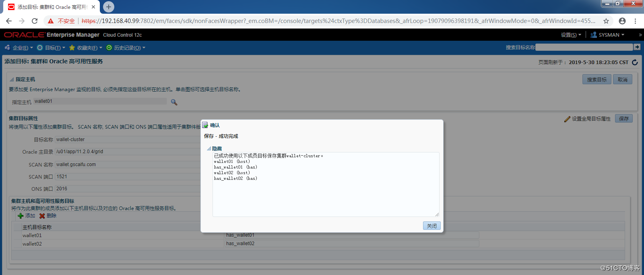Refresh page via circular refresh icon
Image resolution: width=644 pixels, height=275 pixels.
click(635, 62)
